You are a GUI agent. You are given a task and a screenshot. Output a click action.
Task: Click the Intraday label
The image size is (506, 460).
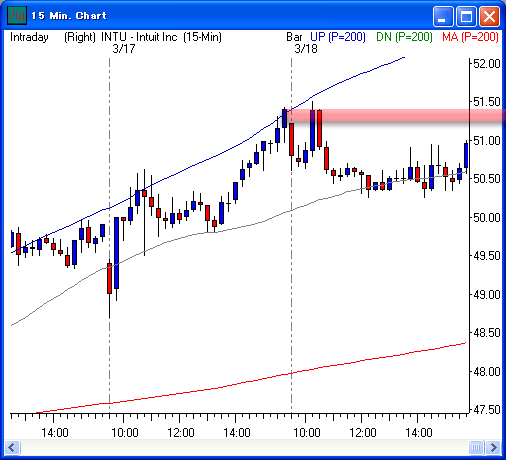tap(29, 37)
